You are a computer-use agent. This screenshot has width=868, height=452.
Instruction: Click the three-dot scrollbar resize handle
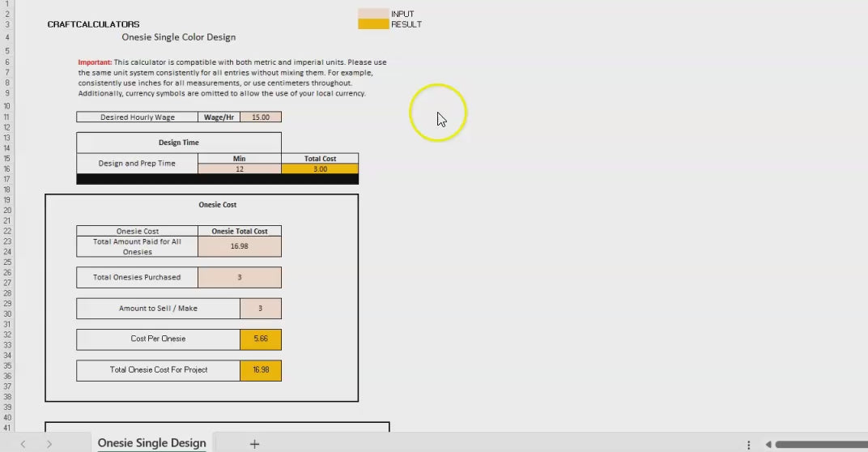pos(748,444)
